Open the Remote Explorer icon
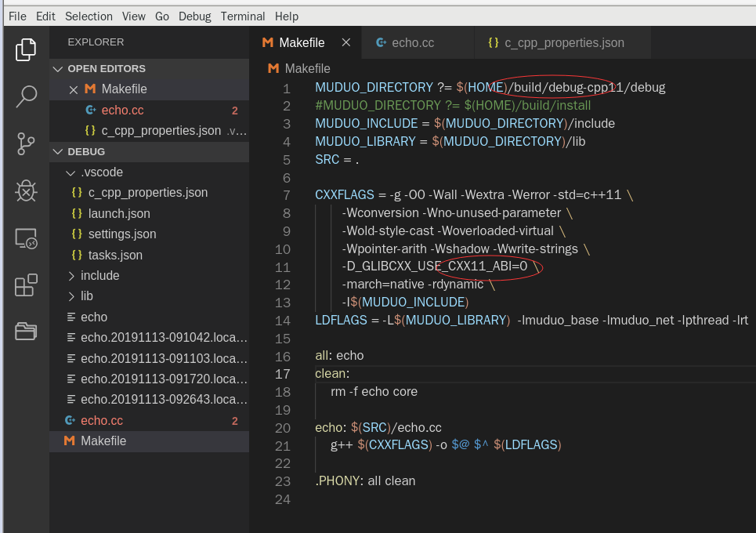The image size is (756, 533). point(26,238)
